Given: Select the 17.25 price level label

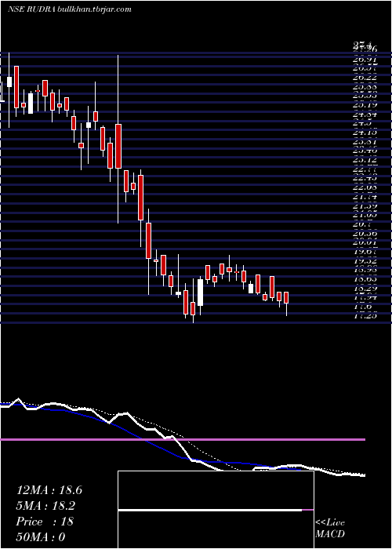Looking at the screenshot, I should point(365,316).
